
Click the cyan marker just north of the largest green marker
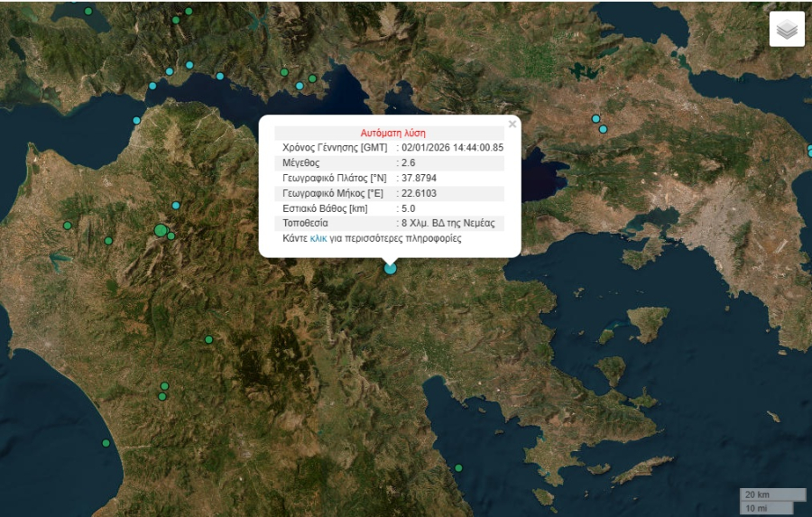[x=176, y=206]
